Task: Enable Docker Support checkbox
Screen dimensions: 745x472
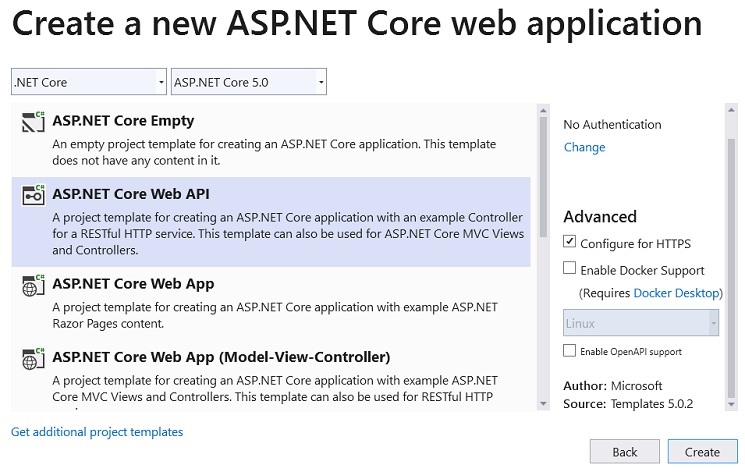Action: (x=569, y=268)
